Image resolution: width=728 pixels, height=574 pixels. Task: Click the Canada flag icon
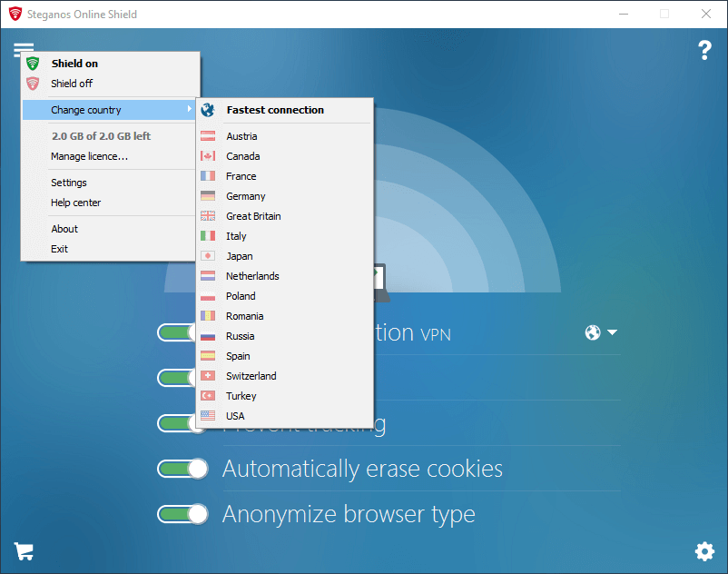208,156
